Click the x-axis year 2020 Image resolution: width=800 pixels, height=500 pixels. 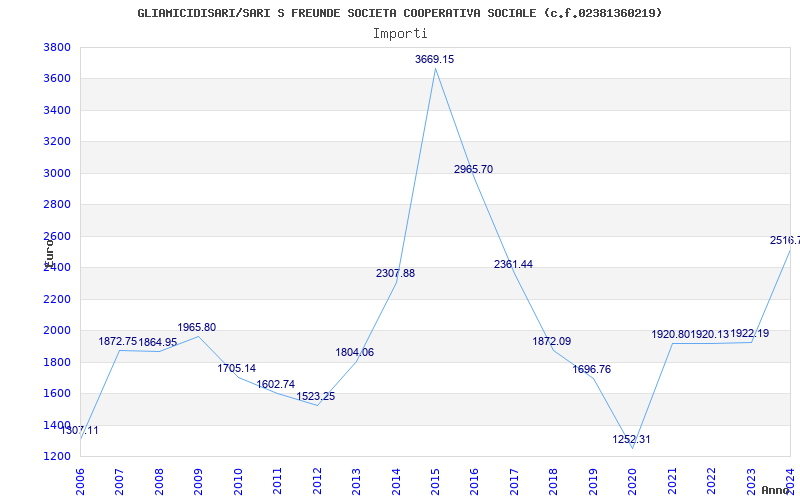[633, 482]
